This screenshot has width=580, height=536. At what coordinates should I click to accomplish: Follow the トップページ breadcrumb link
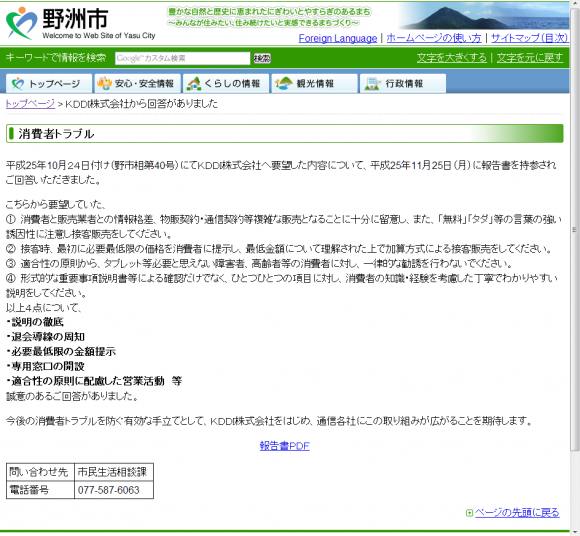point(30,104)
